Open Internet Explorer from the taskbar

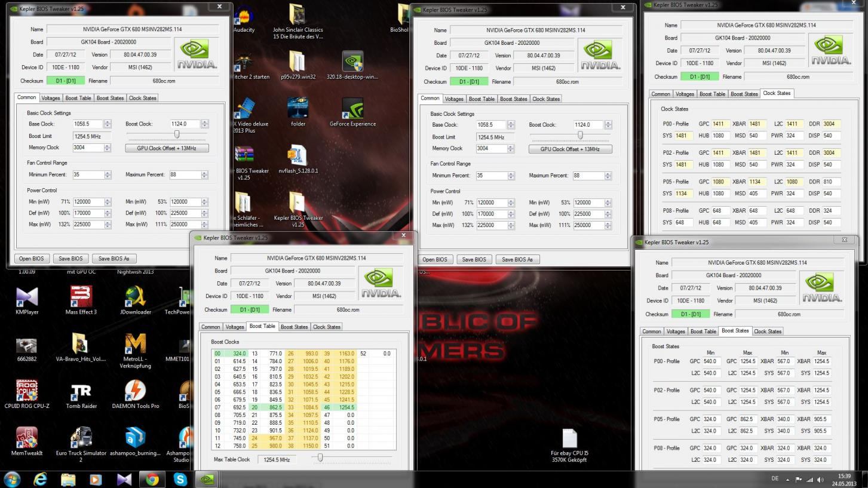click(40, 479)
